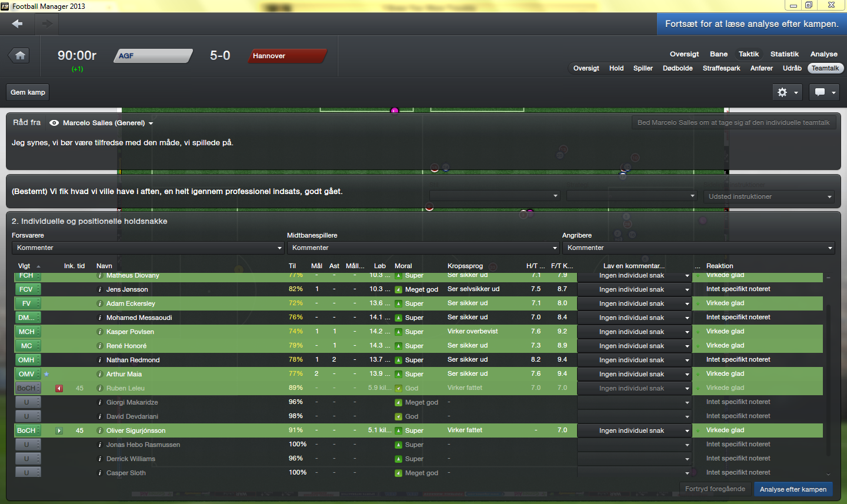The image size is (847, 504).
Task: Click red substituted-off icon for Ruben Leleu
Action: pos(59,388)
